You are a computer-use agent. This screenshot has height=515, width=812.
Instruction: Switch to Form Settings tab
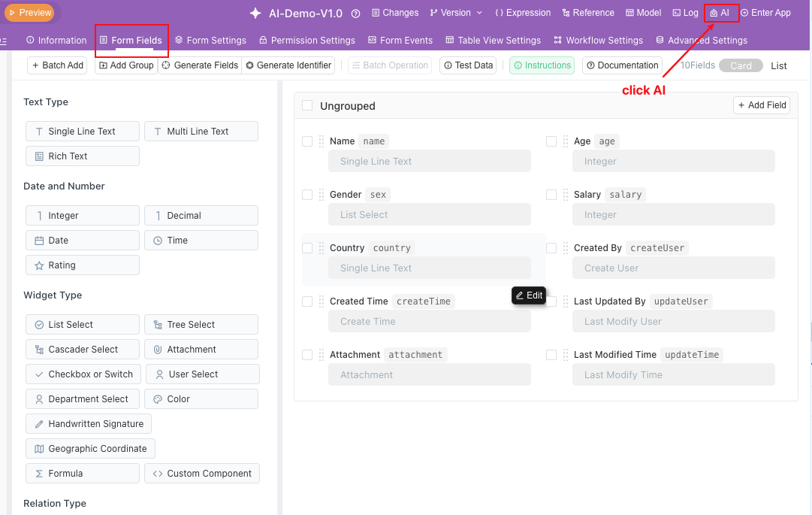(x=210, y=41)
